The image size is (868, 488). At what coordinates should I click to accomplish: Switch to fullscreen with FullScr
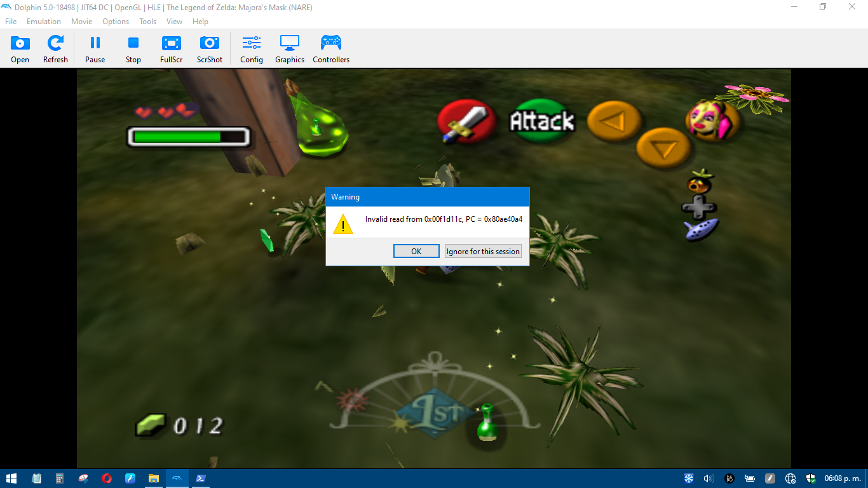click(x=172, y=49)
